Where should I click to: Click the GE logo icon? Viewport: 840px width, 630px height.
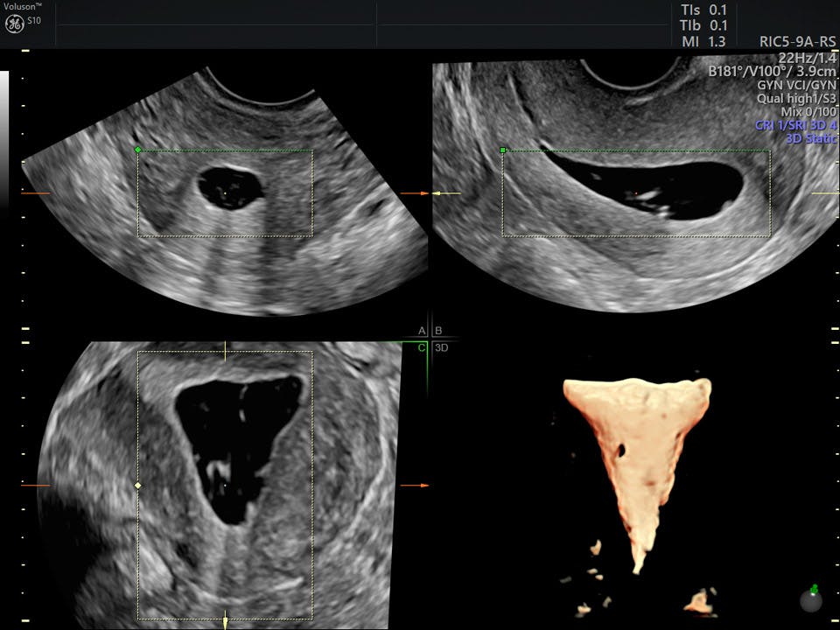[x=13, y=24]
